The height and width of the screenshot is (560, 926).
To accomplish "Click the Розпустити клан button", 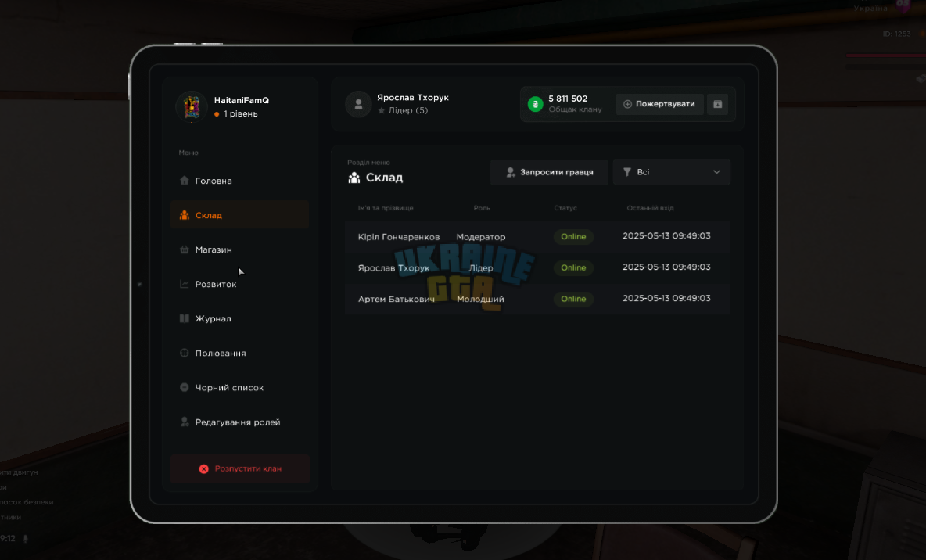I will point(240,469).
